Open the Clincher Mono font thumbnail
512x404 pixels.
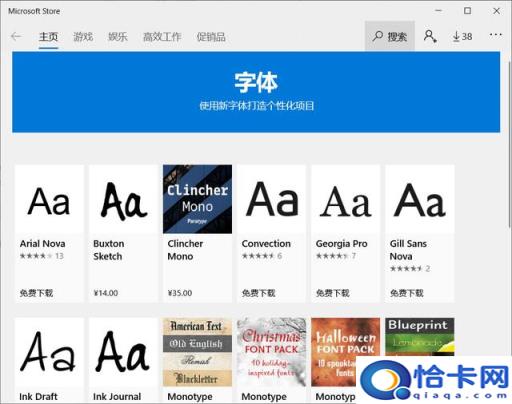pos(197,199)
